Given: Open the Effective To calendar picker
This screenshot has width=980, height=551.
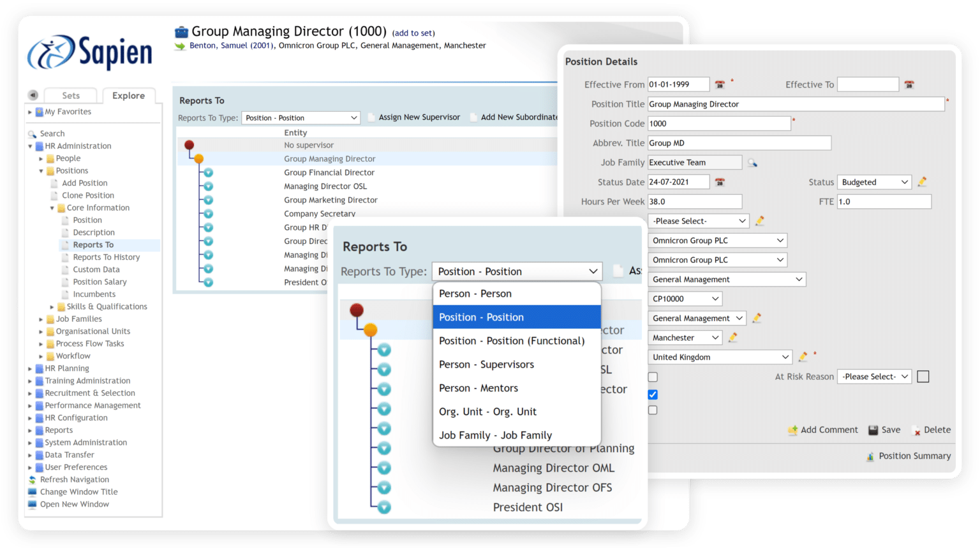Looking at the screenshot, I should coord(909,84).
